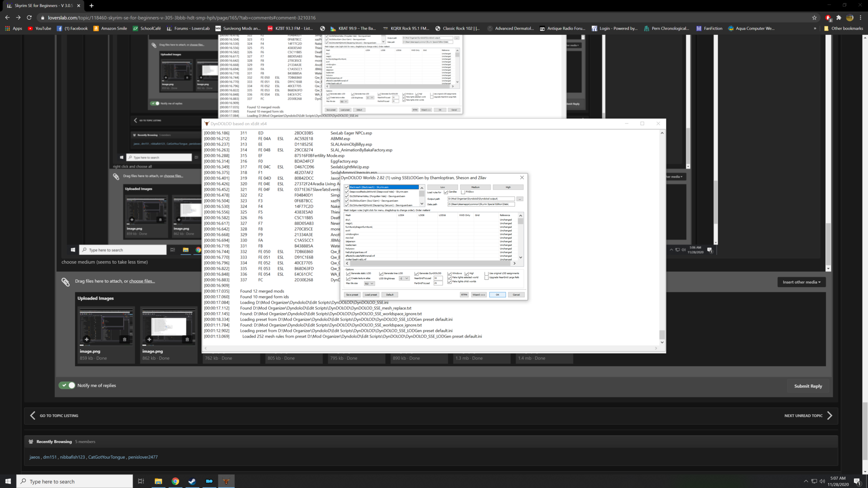Toggle Notify me of replies switch
The image size is (868, 488).
coord(67,385)
